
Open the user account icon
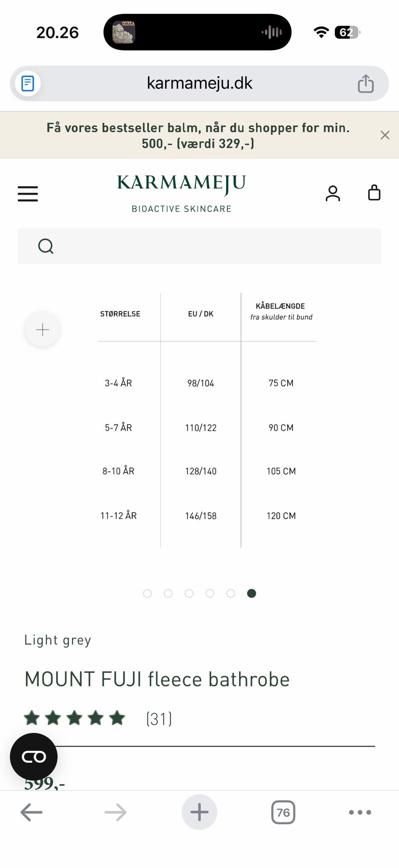pos(332,193)
